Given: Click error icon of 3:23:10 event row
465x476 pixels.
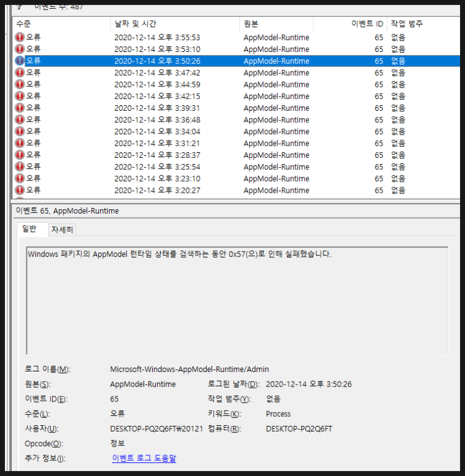Looking at the screenshot, I should coord(20,178).
